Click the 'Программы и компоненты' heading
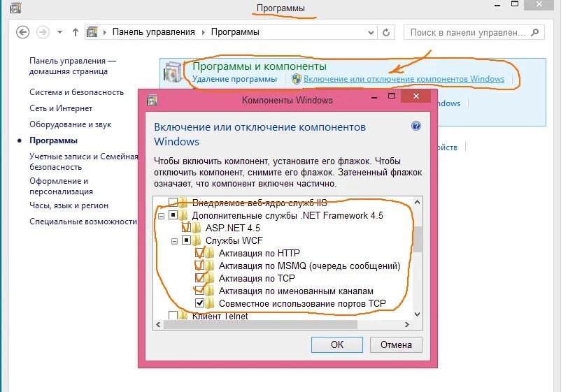 pyautogui.click(x=260, y=66)
